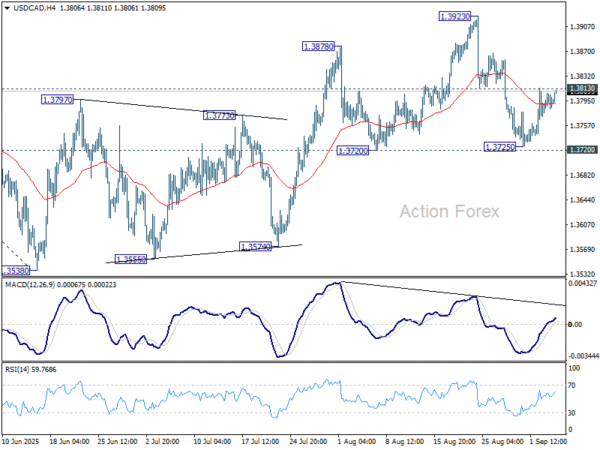
Task: Click the 1.37730 price label
Action: [x=219, y=115]
